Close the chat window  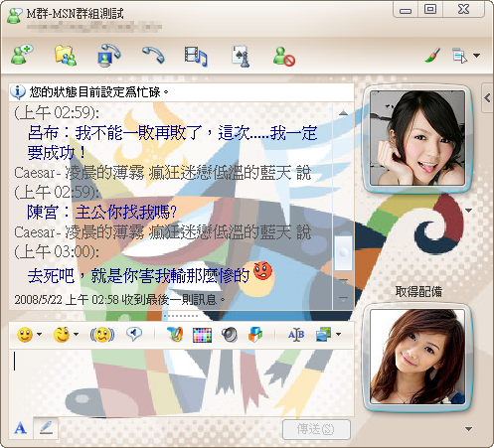coord(463,9)
